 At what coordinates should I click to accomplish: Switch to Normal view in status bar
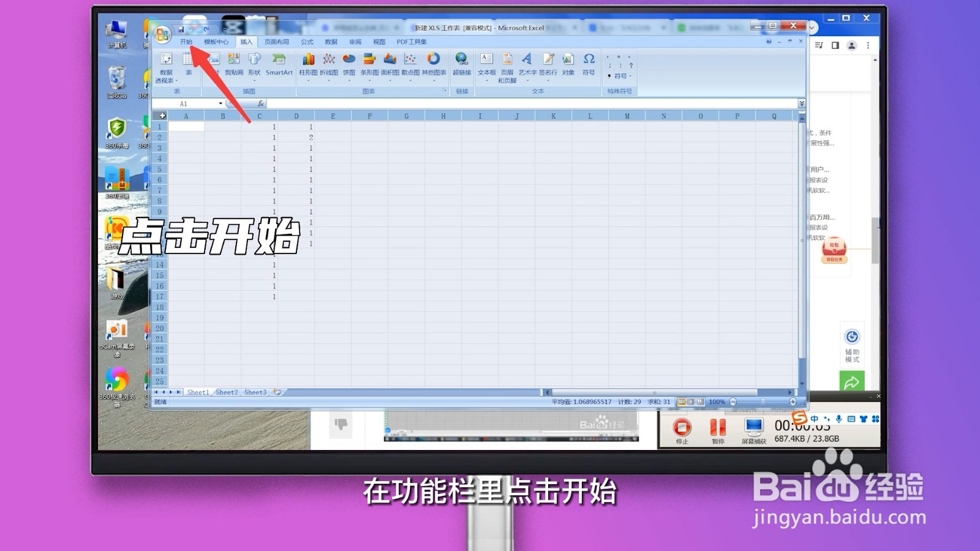682,402
